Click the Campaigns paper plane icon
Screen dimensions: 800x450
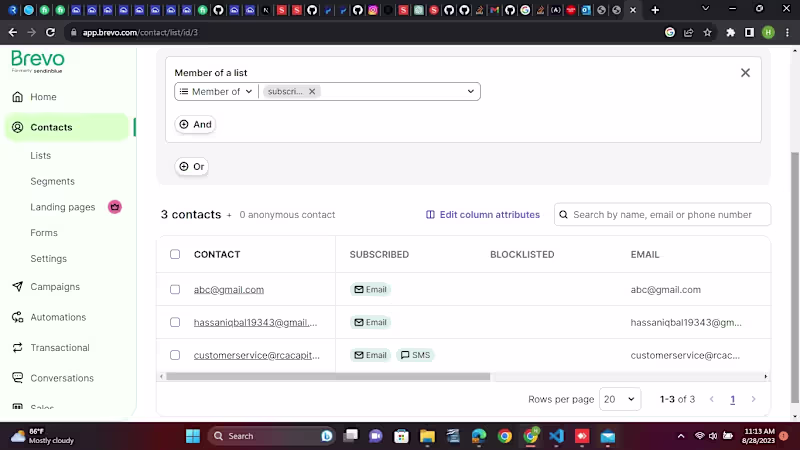point(17,287)
